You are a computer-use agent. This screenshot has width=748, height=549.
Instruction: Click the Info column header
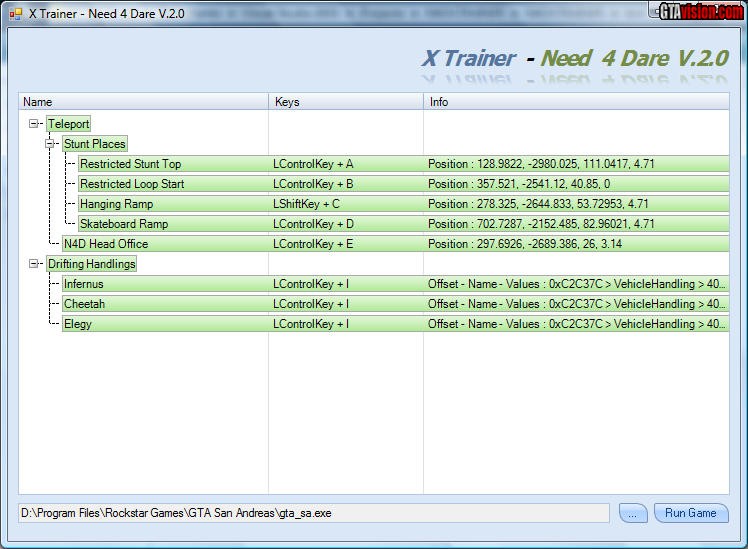click(576, 102)
